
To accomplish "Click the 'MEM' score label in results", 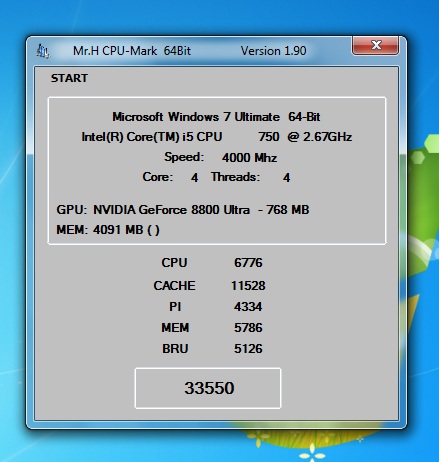I will pyautogui.click(x=175, y=328).
